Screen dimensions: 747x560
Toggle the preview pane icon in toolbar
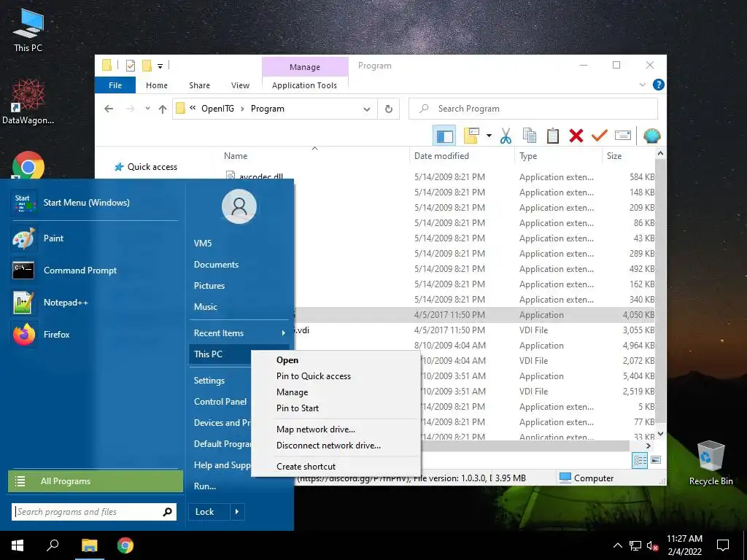pyautogui.click(x=444, y=136)
